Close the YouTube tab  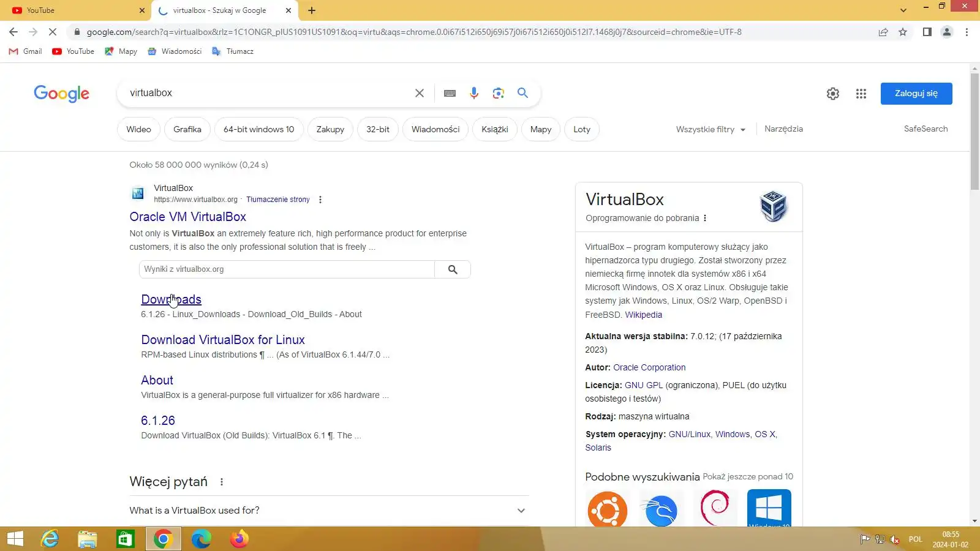[142, 10]
